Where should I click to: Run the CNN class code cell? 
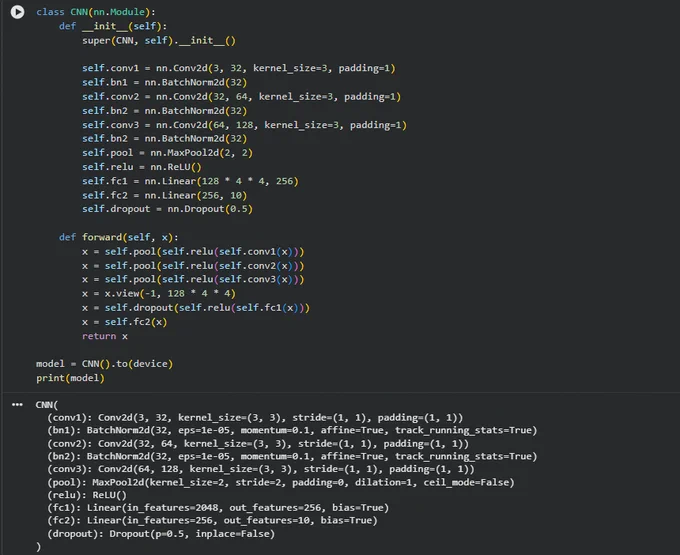(17, 12)
